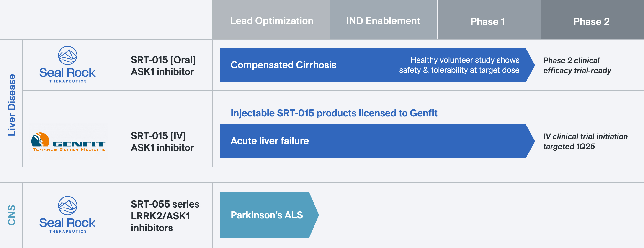This screenshot has width=644, height=248.
Task: Select the Phase 1 column header
Action: point(489,20)
